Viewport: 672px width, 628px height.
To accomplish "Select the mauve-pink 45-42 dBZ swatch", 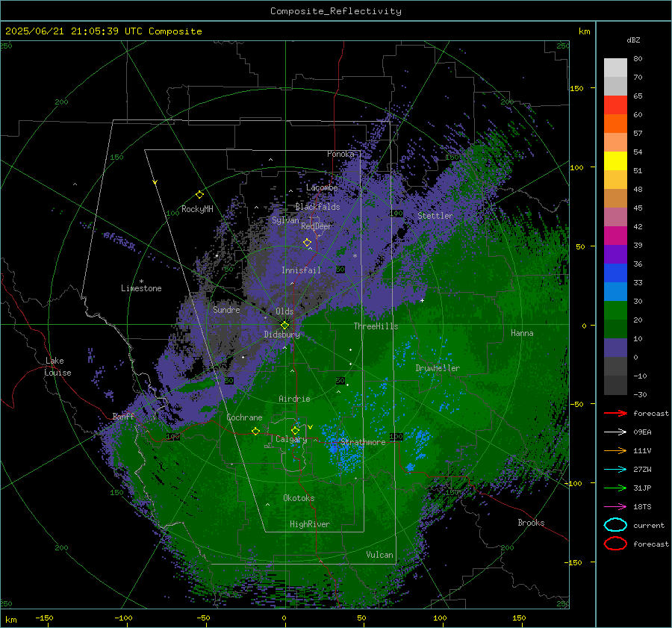I will pyautogui.click(x=615, y=217).
